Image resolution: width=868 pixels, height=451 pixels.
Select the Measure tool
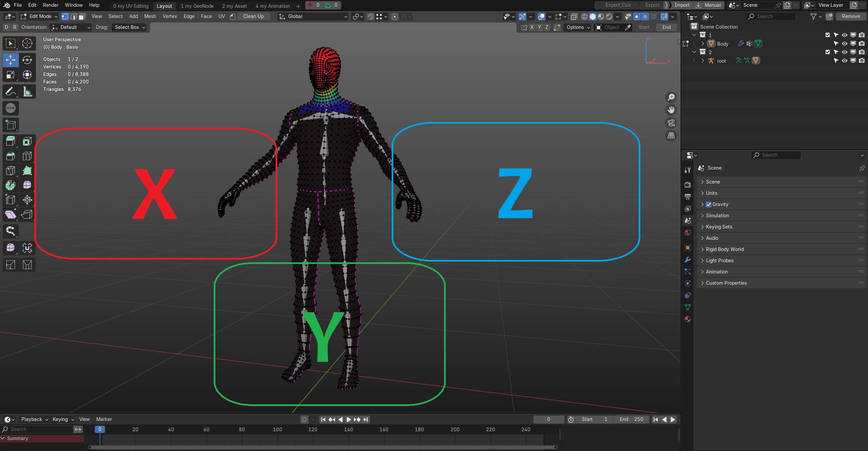[27, 91]
